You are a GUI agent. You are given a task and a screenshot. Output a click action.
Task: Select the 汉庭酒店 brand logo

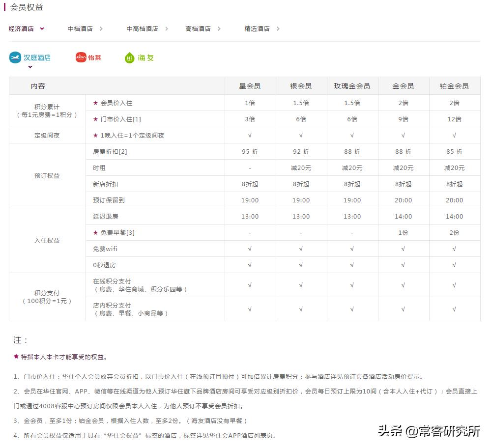29,57
